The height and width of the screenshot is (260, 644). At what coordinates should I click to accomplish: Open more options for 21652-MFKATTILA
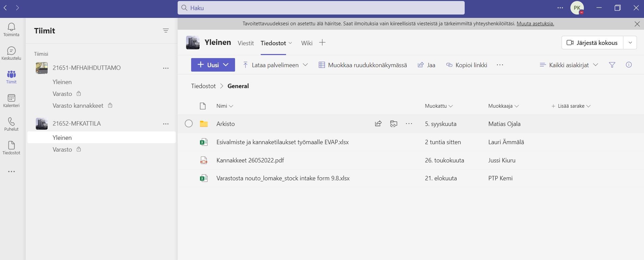pyautogui.click(x=166, y=124)
